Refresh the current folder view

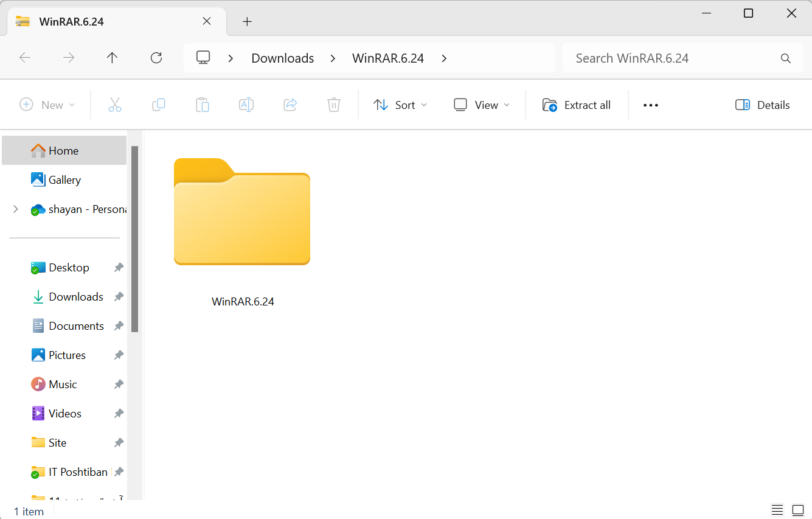pos(156,58)
